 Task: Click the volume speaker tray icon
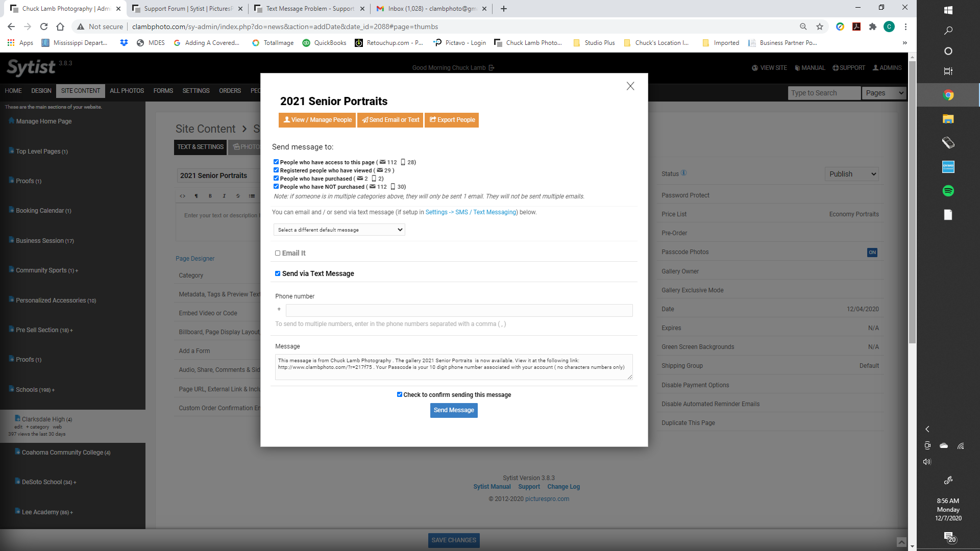[x=927, y=462]
